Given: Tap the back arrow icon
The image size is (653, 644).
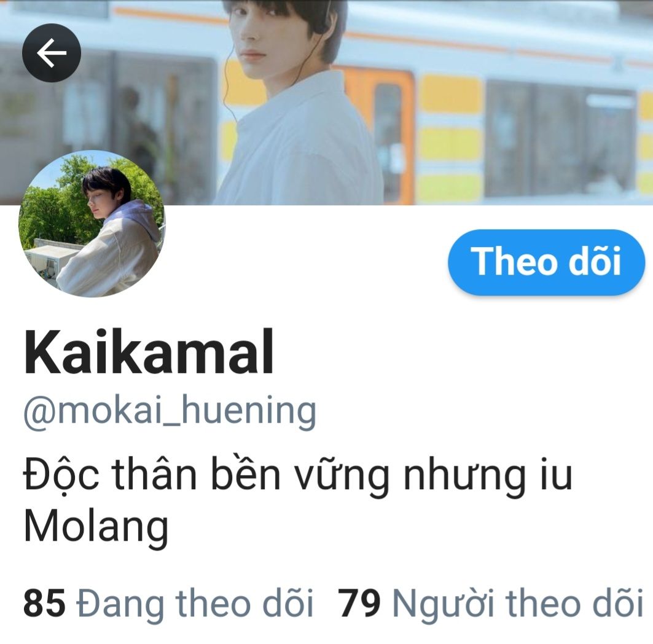Looking at the screenshot, I should pyautogui.click(x=51, y=52).
